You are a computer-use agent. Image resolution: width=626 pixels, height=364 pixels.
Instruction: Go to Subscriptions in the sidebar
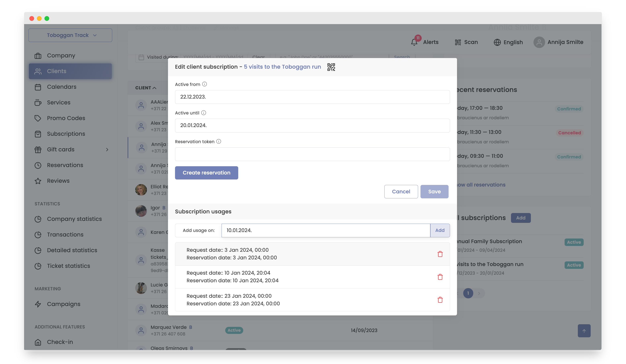[x=66, y=134]
